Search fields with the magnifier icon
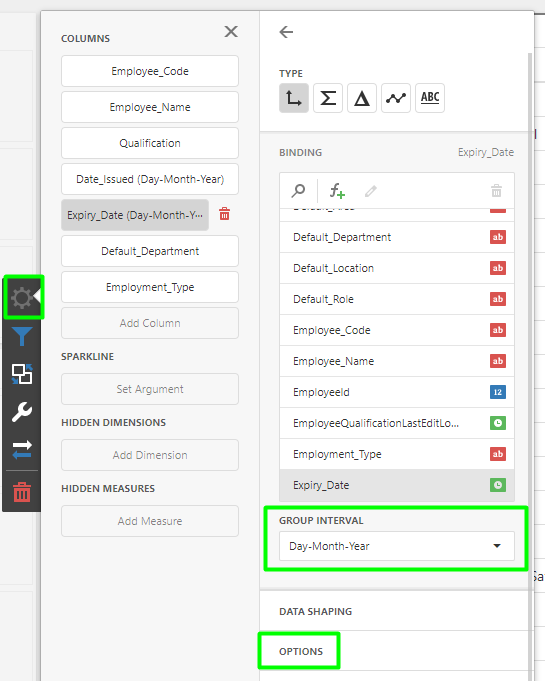Screen dimensions: 545x681 point(298,191)
